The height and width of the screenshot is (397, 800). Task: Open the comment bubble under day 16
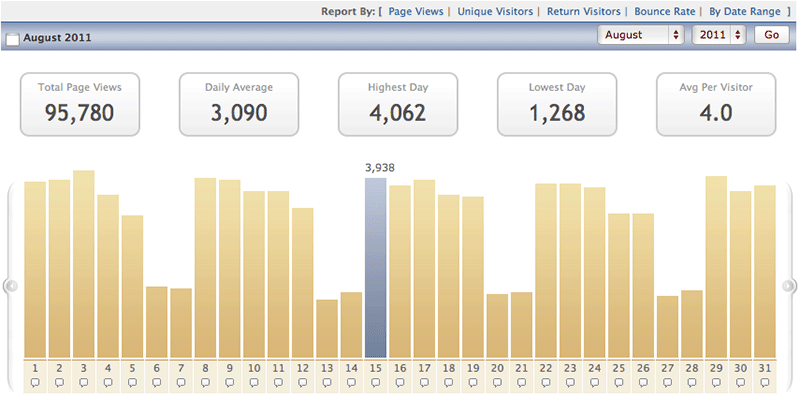pos(400,382)
